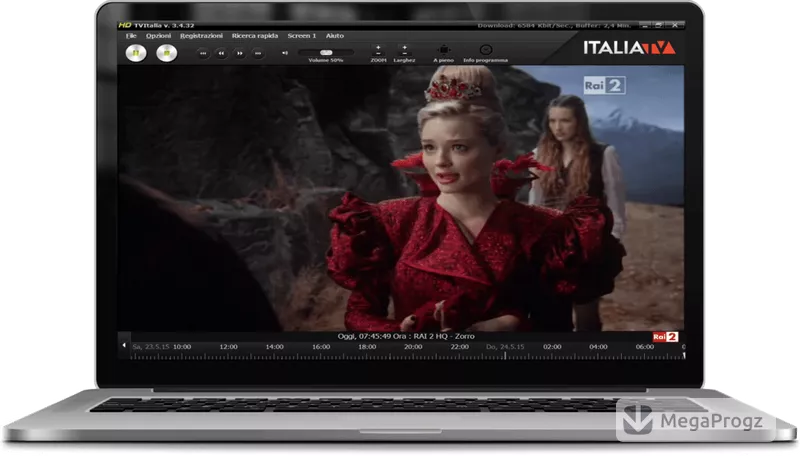Jump to 18:00 on the timeline
The image size is (800, 456).
point(367,347)
